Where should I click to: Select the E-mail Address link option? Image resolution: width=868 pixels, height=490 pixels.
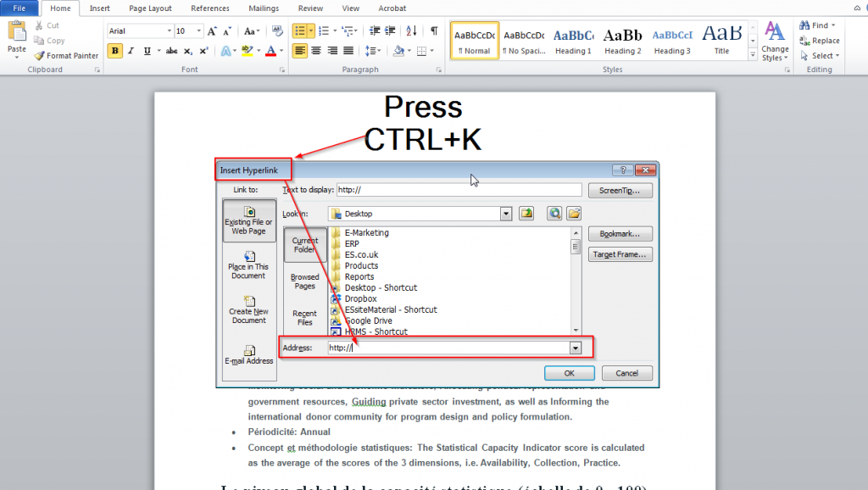tap(248, 355)
